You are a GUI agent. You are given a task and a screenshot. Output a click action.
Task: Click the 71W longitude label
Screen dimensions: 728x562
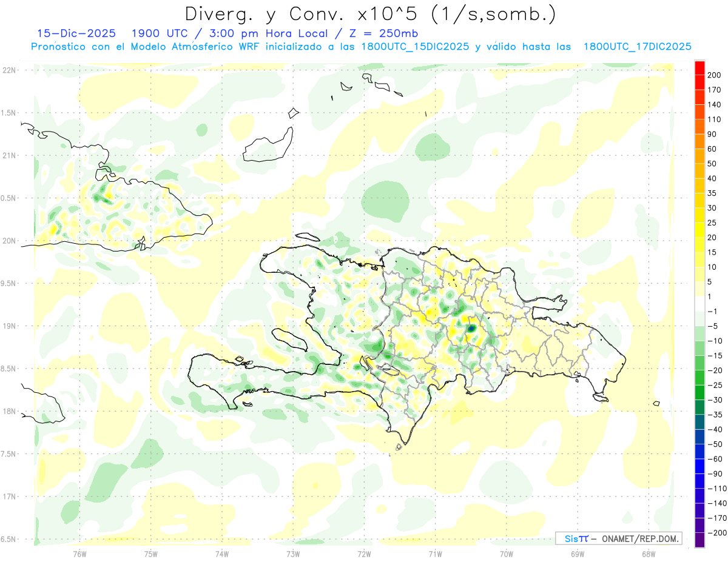click(x=435, y=554)
